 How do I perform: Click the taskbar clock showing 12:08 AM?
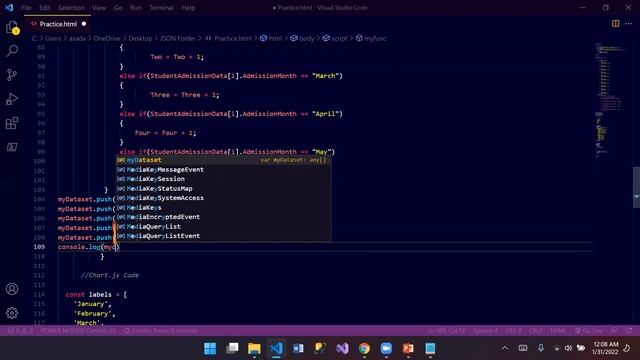tap(606, 348)
